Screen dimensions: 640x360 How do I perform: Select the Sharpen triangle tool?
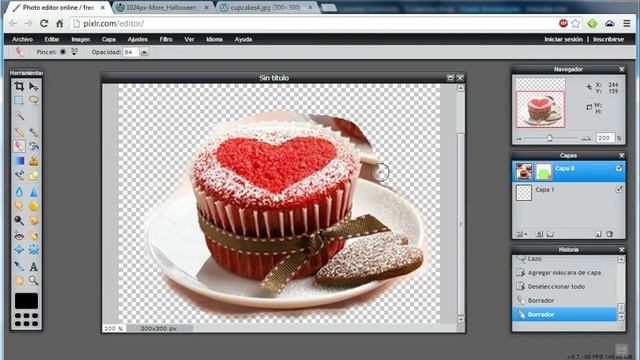click(33, 191)
